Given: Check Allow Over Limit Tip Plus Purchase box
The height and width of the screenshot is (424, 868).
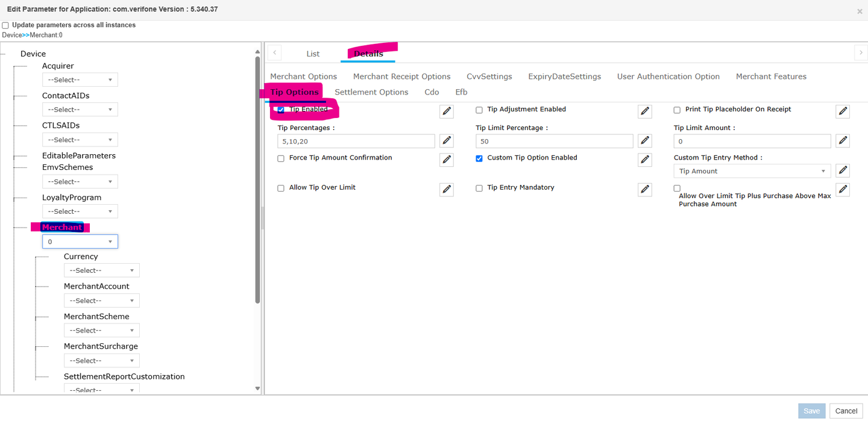Looking at the screenshot, I should click(x=677, y=188).
